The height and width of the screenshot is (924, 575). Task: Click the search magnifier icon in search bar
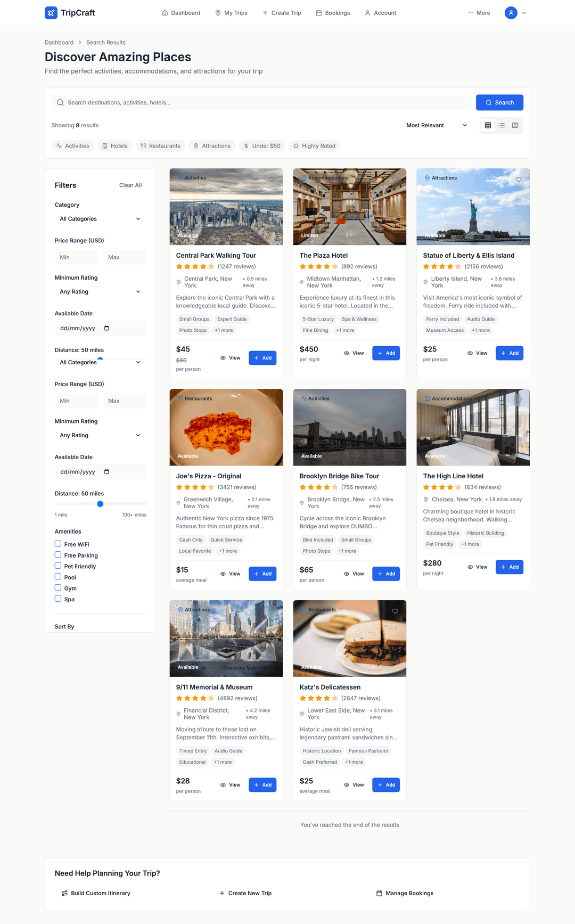(60, 103)
